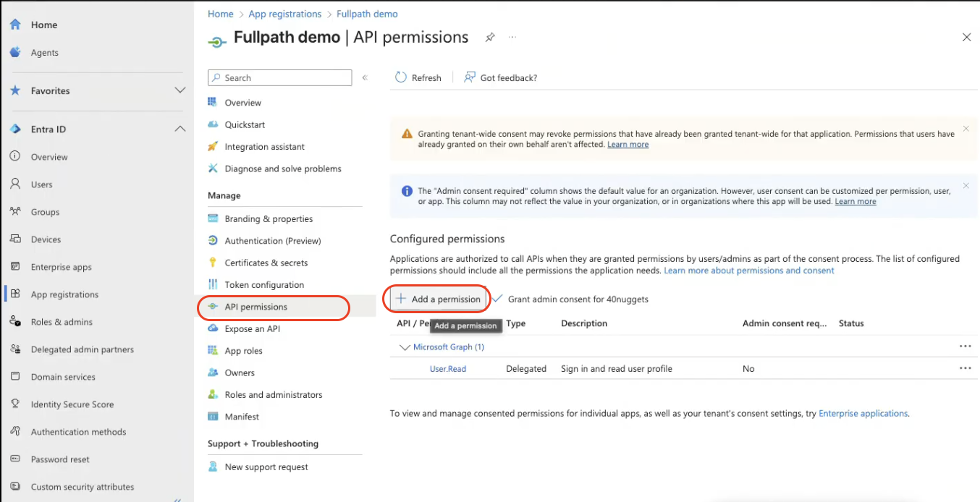Collapse the Microsoft Graph permissions group
This screenshot has height=502, width=980.
click(404, 347)
